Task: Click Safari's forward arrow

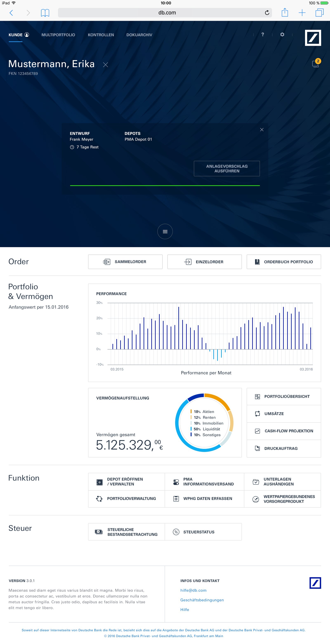Action: tap(28, 13)
